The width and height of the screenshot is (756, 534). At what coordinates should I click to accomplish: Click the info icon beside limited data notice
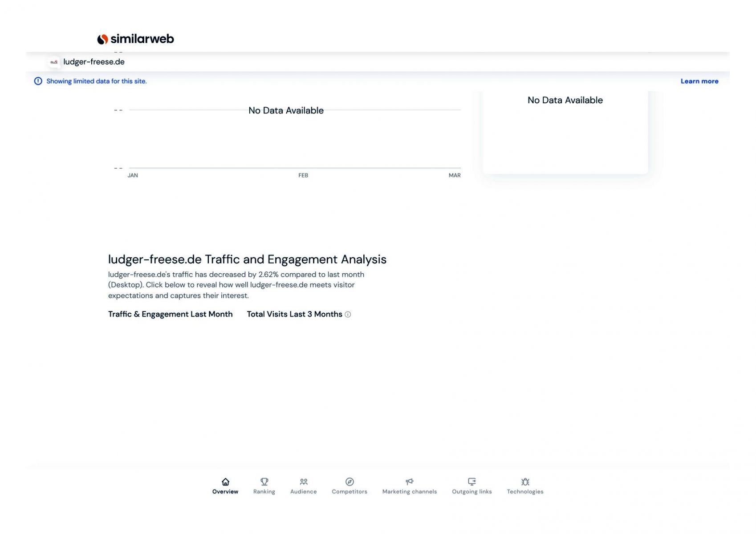coord(38,81)
